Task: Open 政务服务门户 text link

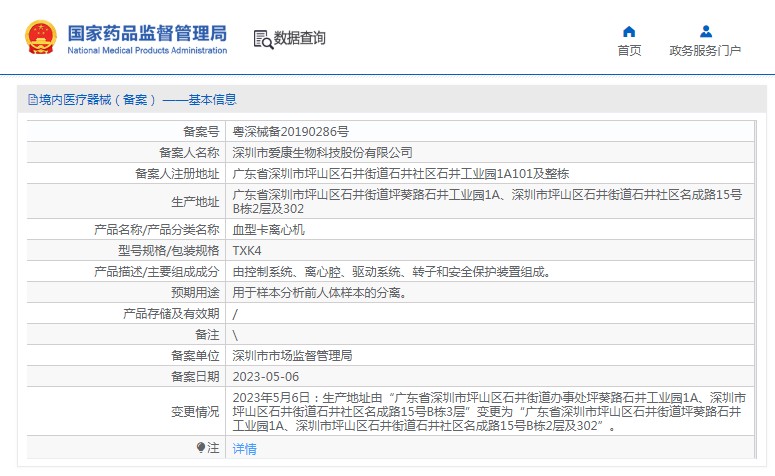Action: [x=705, y=50]
